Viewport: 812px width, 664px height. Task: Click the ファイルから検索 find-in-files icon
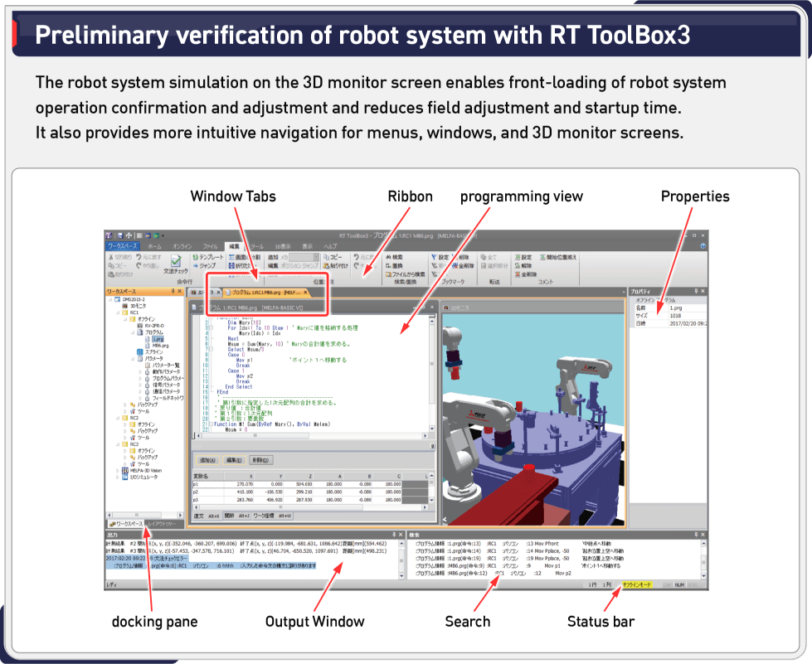tap(387, 274)
